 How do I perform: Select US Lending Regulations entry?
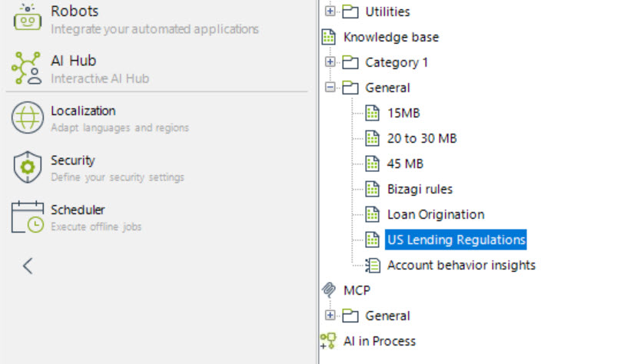tap(456, 240)
